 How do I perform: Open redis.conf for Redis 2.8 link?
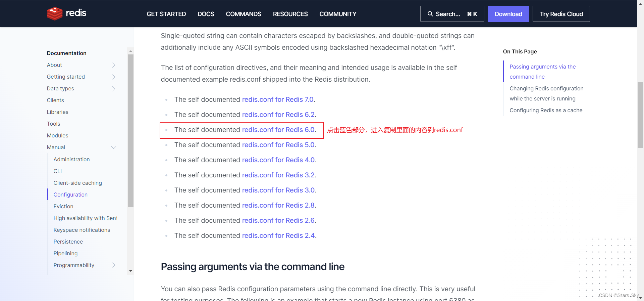click(x=278, y=205)
